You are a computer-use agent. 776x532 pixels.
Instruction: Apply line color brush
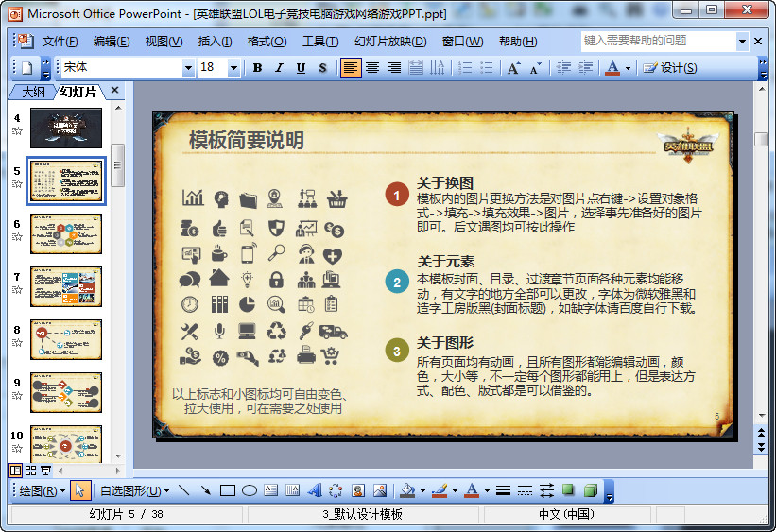click(440, 491)
